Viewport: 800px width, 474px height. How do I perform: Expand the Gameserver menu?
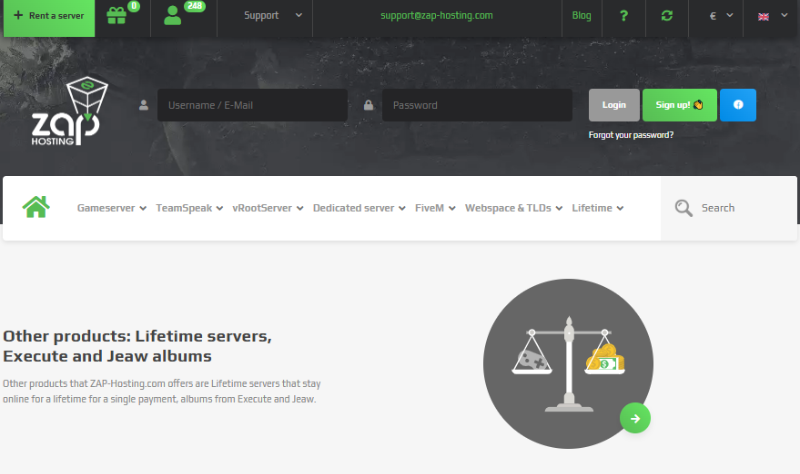[x=112, y=208]
